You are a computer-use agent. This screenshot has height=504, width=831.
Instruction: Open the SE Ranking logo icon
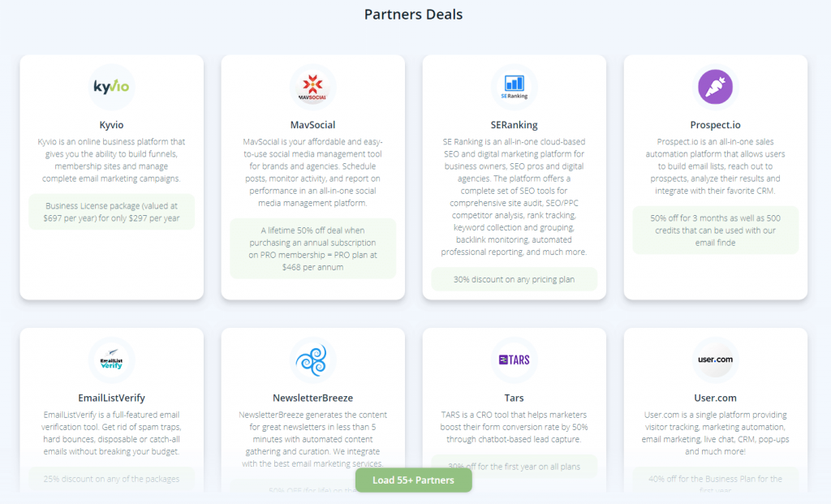click(514, 87)
